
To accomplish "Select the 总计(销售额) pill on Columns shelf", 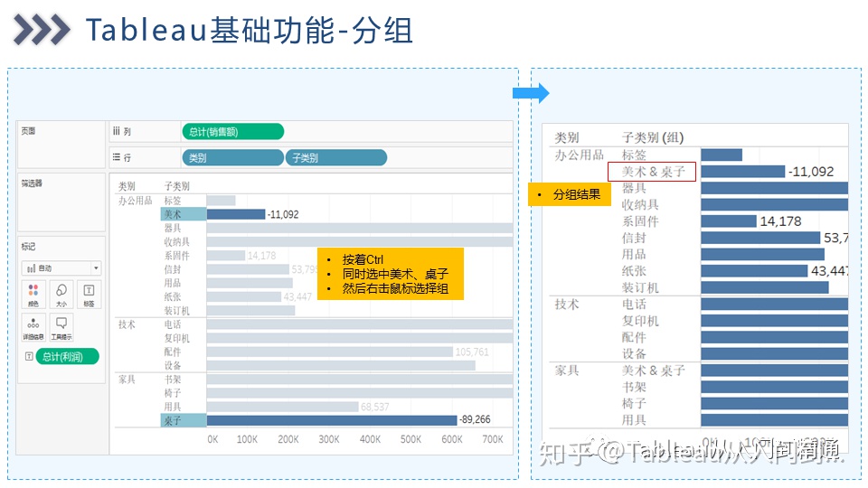I will click(x=233, y=132).
